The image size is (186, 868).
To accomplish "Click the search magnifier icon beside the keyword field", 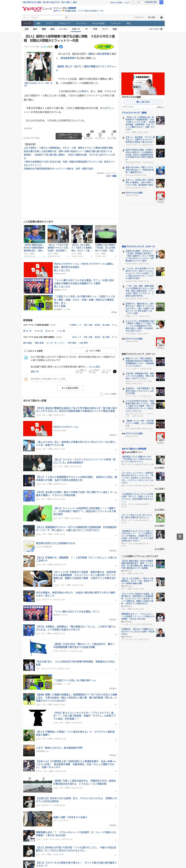I will pyautogui.click(x=66, y=18).
